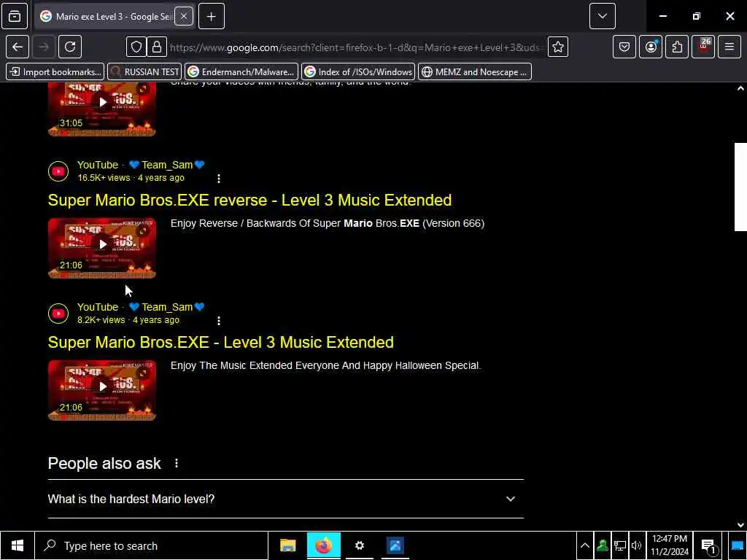Click the chevron for hardest Mario level question
The width and height of the screenshot is (747, 560).
point(510,499)
